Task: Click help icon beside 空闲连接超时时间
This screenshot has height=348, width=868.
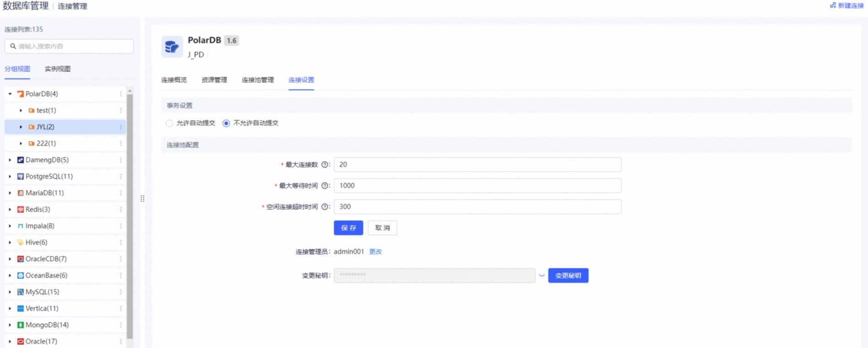Action: click(325, 207)
